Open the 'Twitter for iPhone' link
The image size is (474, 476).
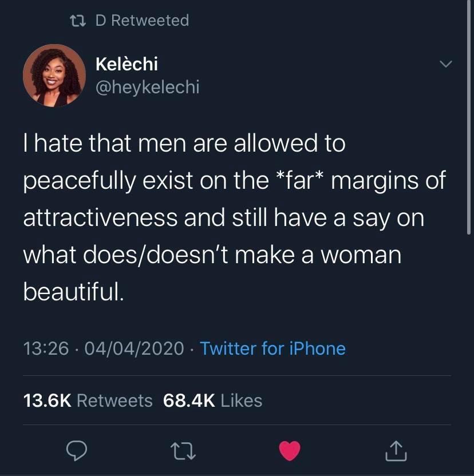click(x=272, y=348)
